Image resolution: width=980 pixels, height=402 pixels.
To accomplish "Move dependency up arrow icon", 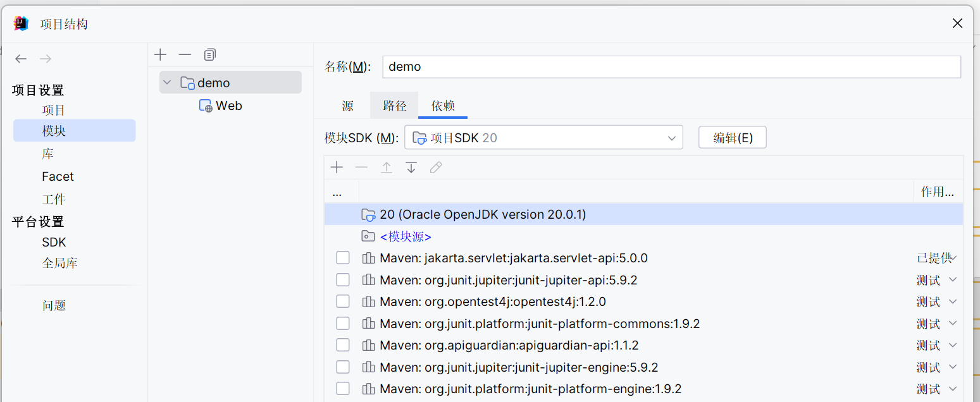I will click(387, 167).
